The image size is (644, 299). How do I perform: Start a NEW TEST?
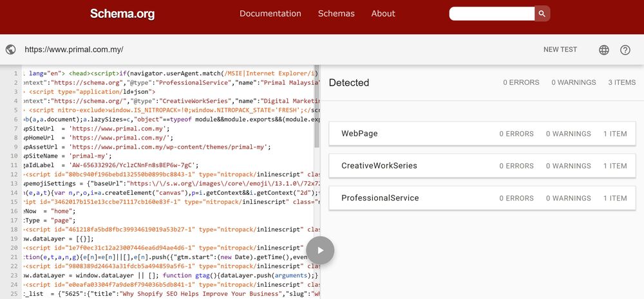[x=560, y=50]
